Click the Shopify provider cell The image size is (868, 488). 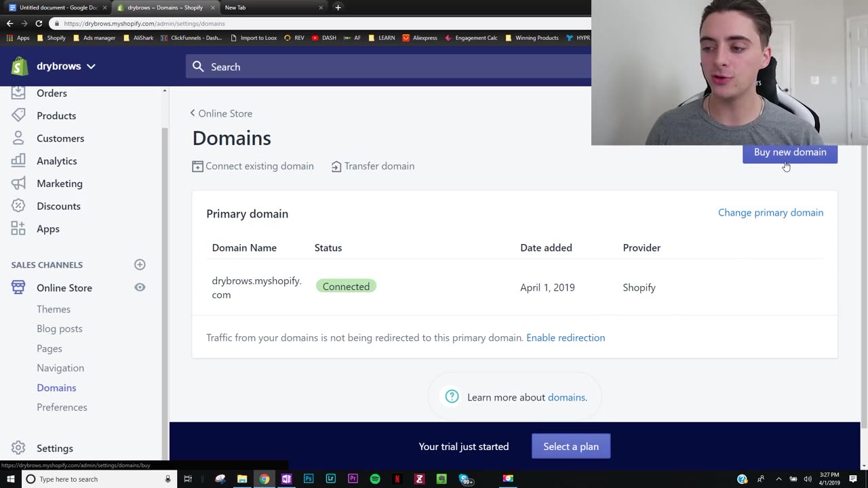[x=639, y=287]
